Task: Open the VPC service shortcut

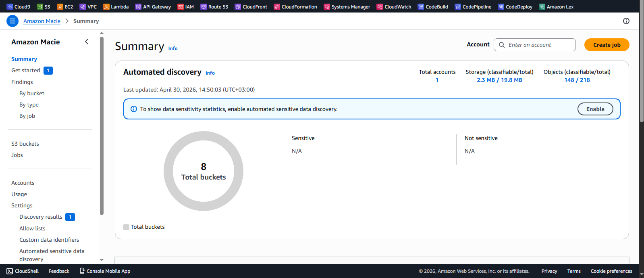Action: tap(88, 6)
